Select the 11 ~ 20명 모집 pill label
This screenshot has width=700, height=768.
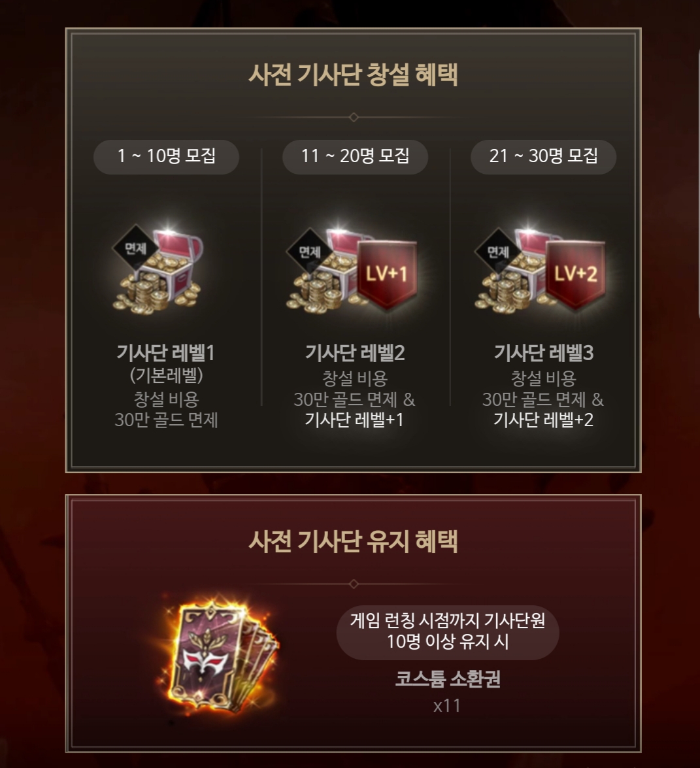[355, 157]
